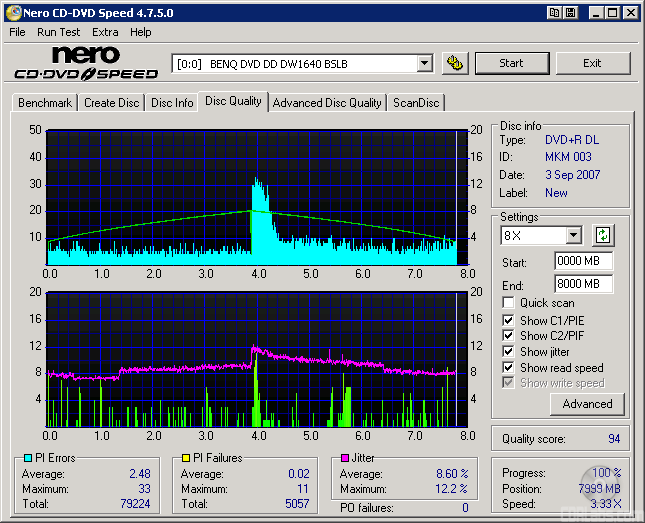Click the copy-to-clipboard icon in title bar
The height and width of the screenshot is (523, 645).
coord(553,13)
